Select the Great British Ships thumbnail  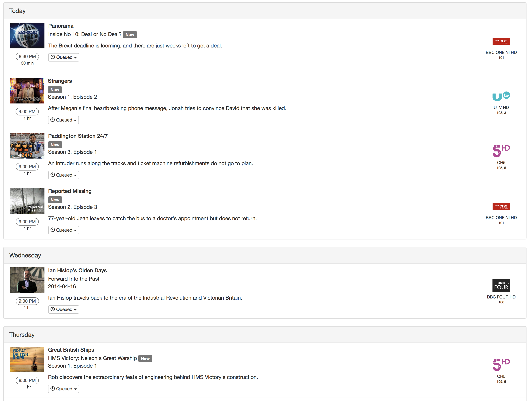(x=27, y=359)
